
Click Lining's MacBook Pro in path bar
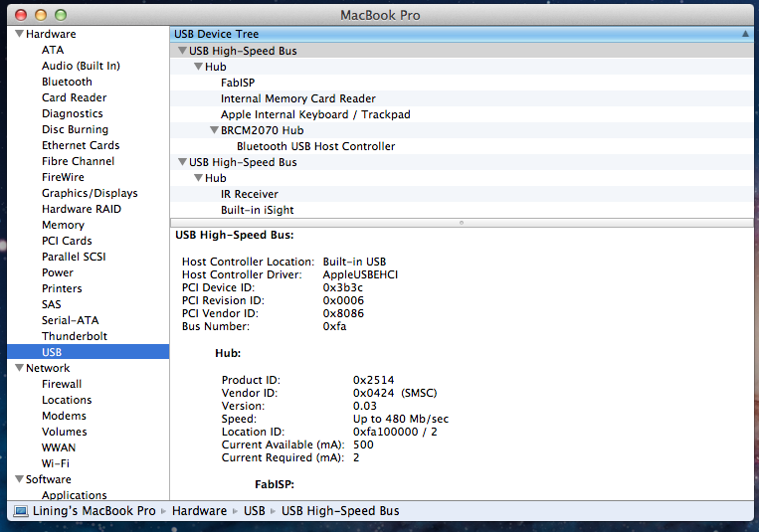(x=96, y=511)
